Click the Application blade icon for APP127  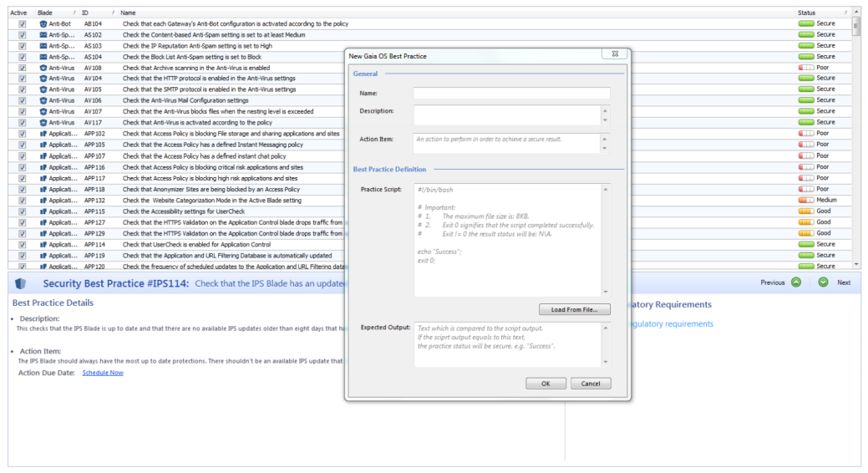pos(43,222)
